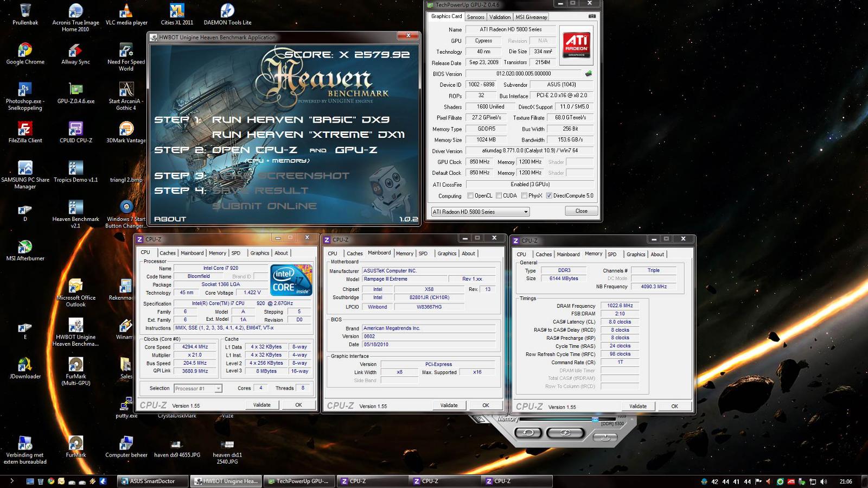Viewport: 868px width, 488px height.
Task: Launch VLC media player desktop icon
Action: (x=126, y=15)
